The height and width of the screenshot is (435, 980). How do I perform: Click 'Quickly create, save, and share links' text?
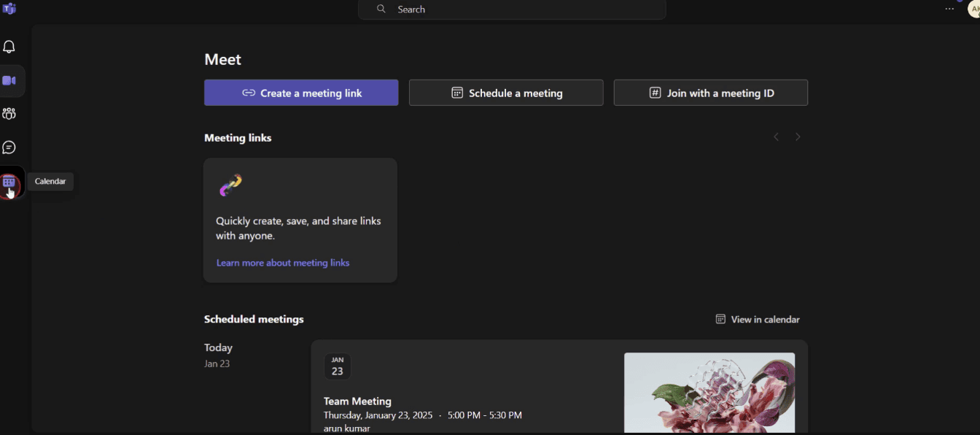[x=298, y=228]
